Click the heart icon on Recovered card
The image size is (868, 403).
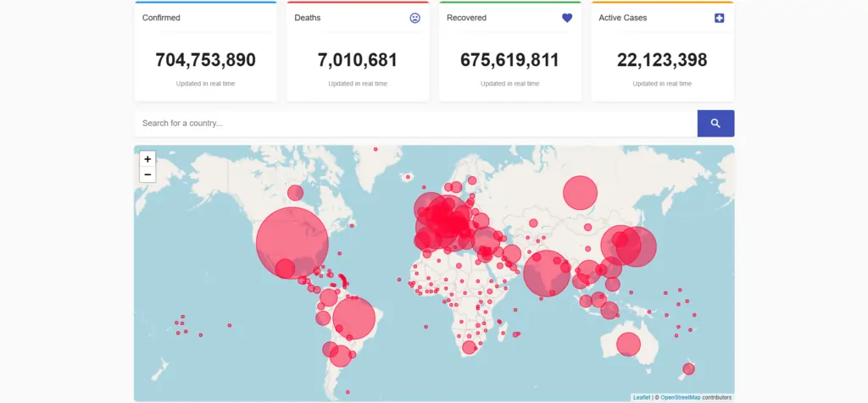(x=567, y=18)
